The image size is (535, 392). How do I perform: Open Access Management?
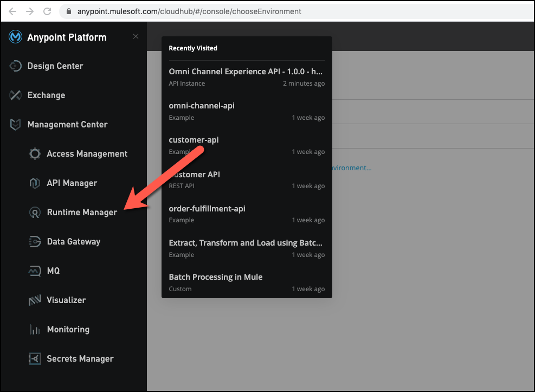87,154
